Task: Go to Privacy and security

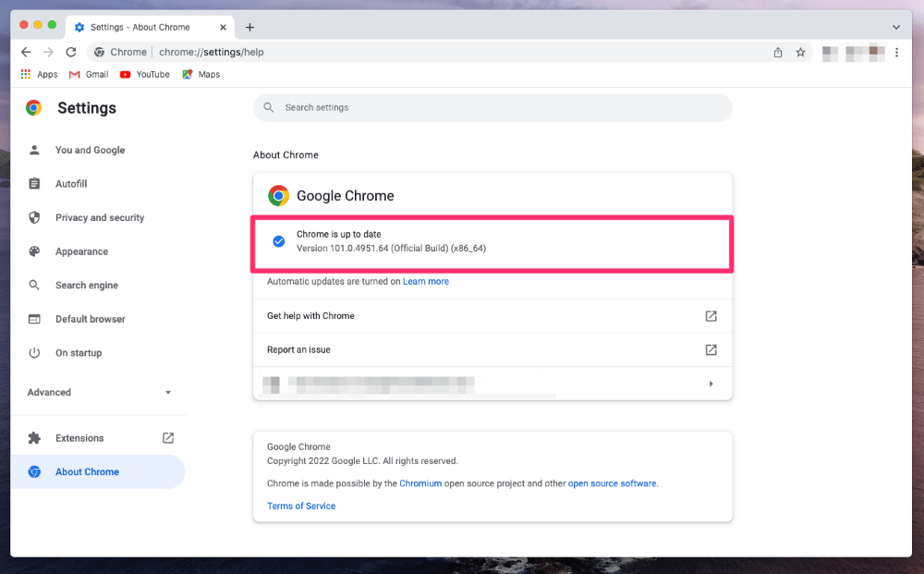Action: [98, 217]
